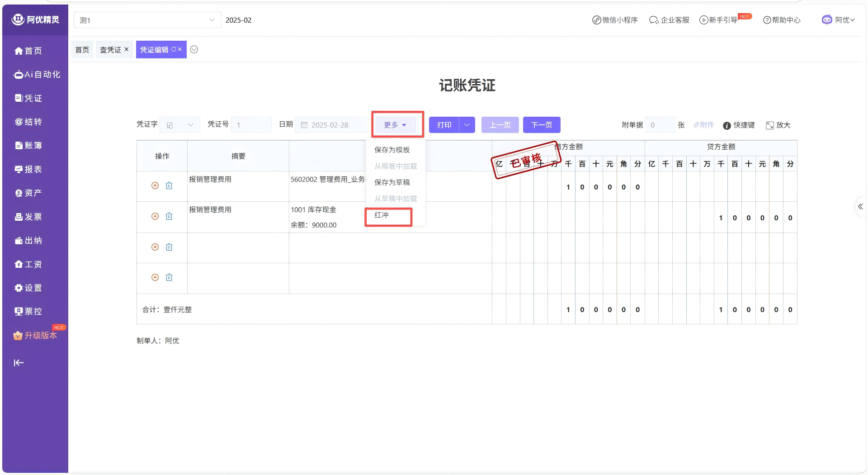Click the delete trash icon in second voucher row
The height and width of the screenshot is (475, 868).
point(169,216)
